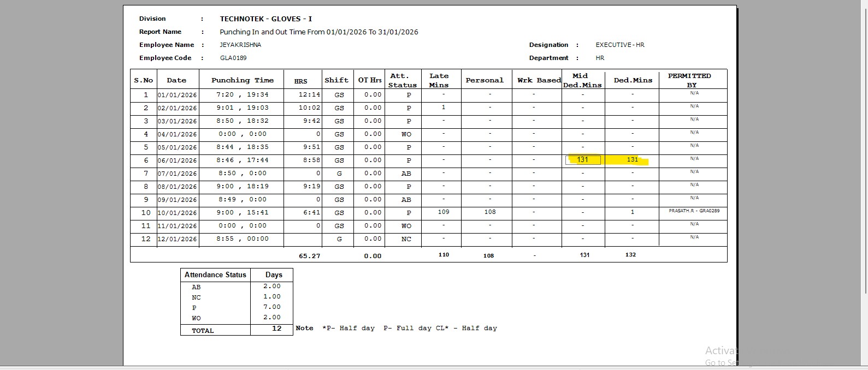Click the total hours value 65.27
This screenshot has height=370, width=868.
point(309,256)
